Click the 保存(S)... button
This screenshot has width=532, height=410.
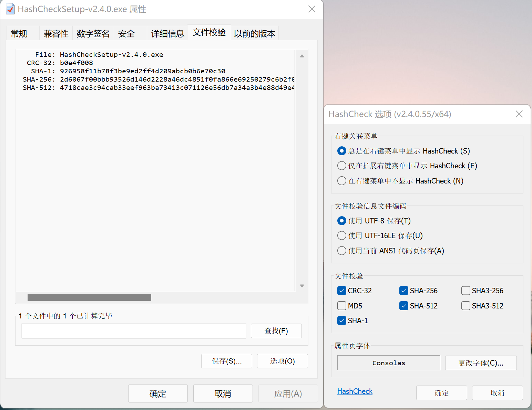point(227,361)
